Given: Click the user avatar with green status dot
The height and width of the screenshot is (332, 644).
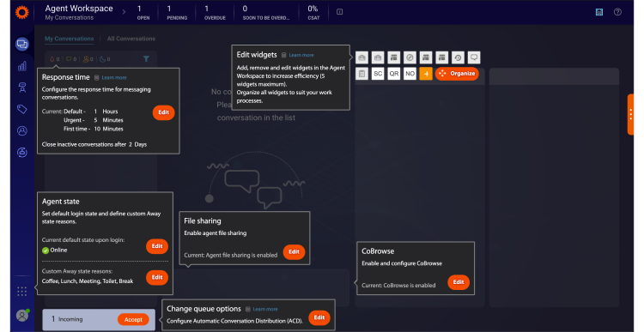Looking at the screenshot, I should pos(22,315).
